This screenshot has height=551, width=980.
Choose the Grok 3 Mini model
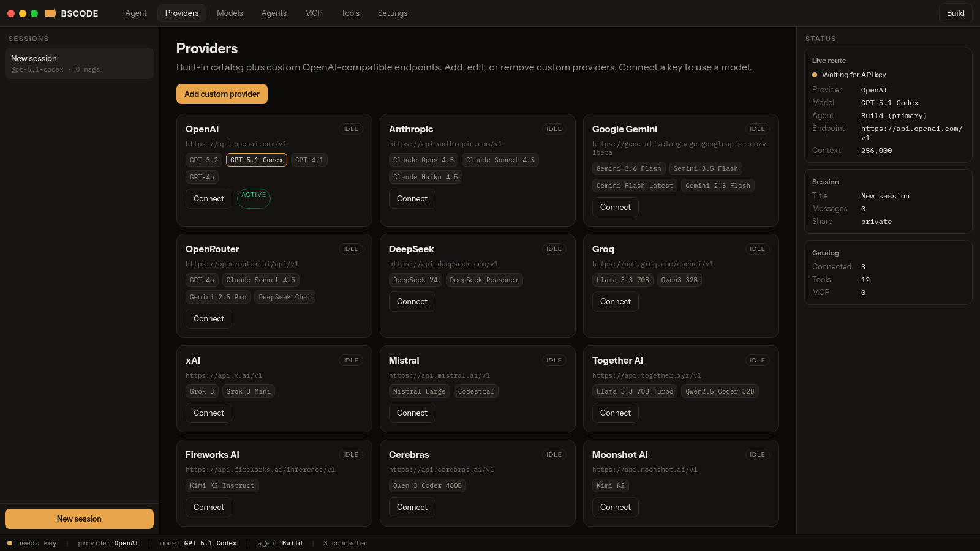click(x=248, y=391)
